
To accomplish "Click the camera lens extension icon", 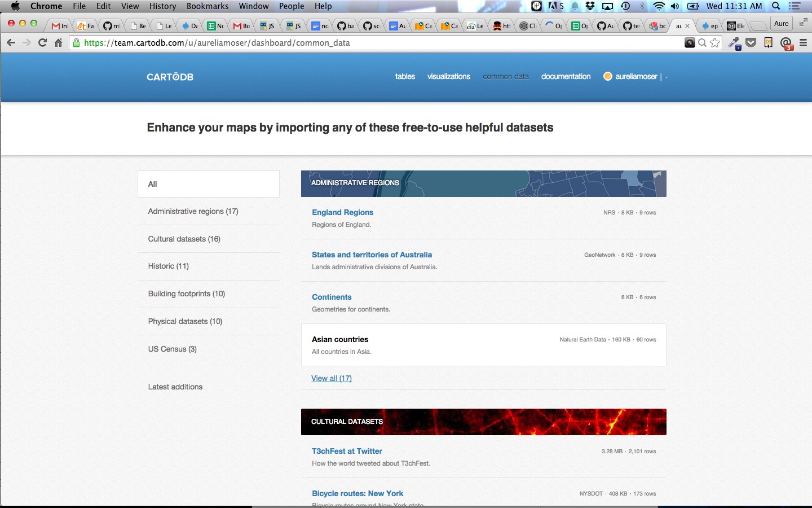I will (690, 43).
